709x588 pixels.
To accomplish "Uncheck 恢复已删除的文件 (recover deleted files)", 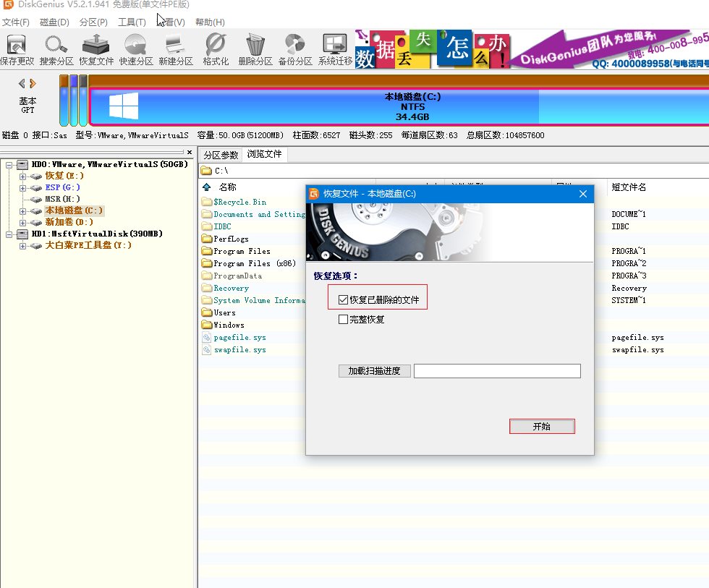I will coord(343,299).
